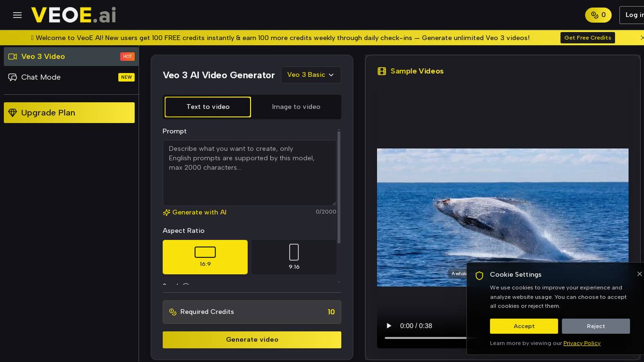This screenshot has height=362, width=644.
Task: Click the VEOE.ai logo
Action: pyautogui.click(x=73, y=15)
